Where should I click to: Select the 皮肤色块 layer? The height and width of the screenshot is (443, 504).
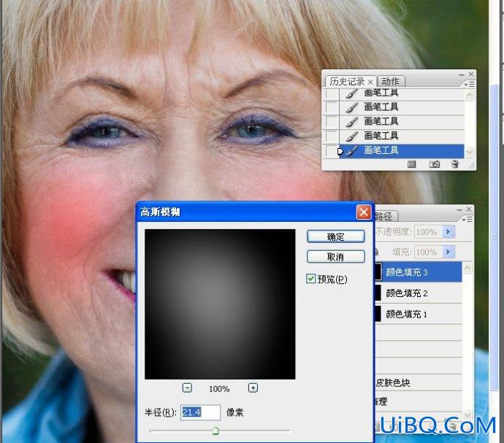(418, 382)
